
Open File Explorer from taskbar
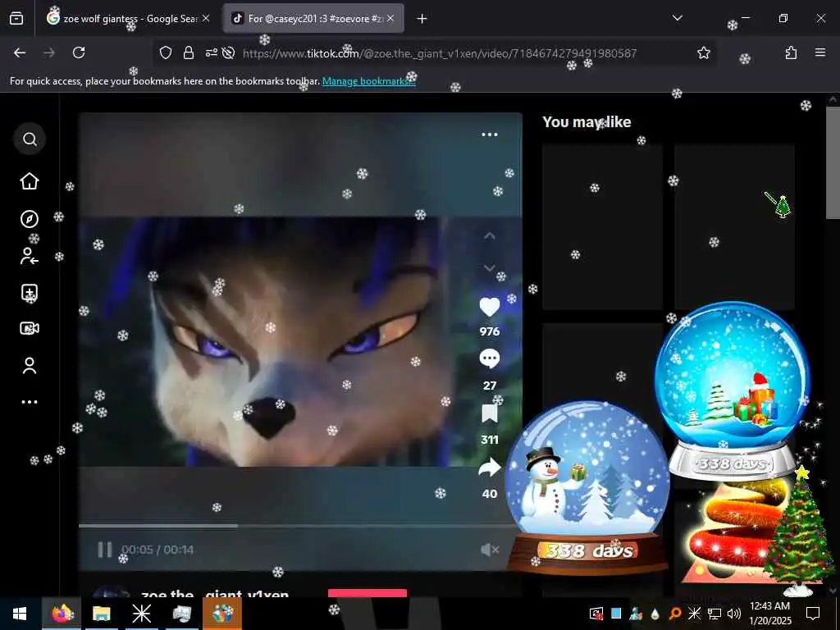pos(101,614)
